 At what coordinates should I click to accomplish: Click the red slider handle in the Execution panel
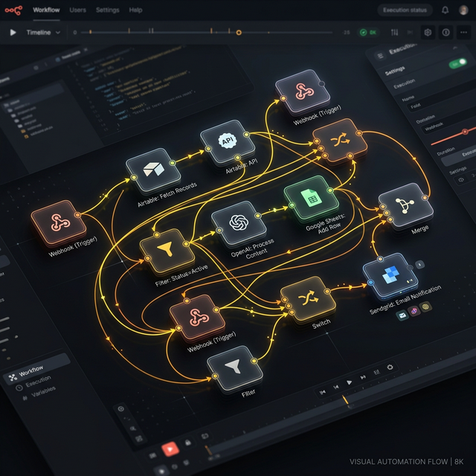click(464, 132)
